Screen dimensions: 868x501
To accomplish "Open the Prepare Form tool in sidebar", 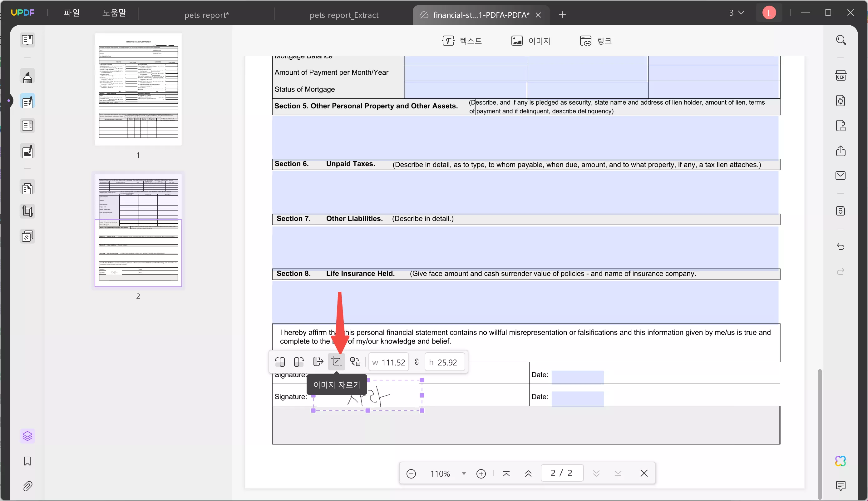I will (x=27, y=126).
